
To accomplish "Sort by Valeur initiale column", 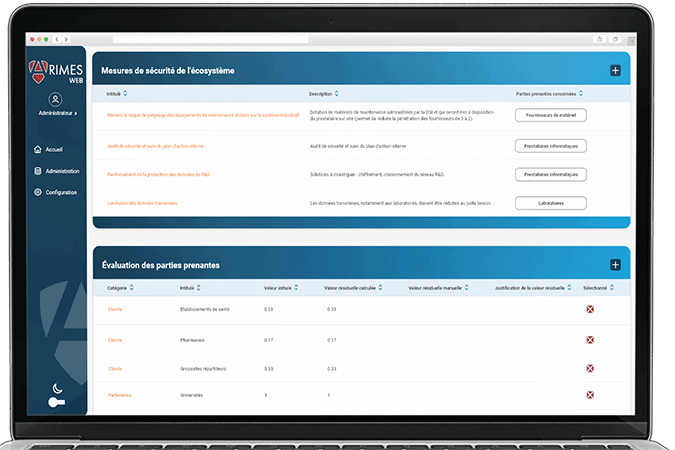I will (x=296, y=288).
